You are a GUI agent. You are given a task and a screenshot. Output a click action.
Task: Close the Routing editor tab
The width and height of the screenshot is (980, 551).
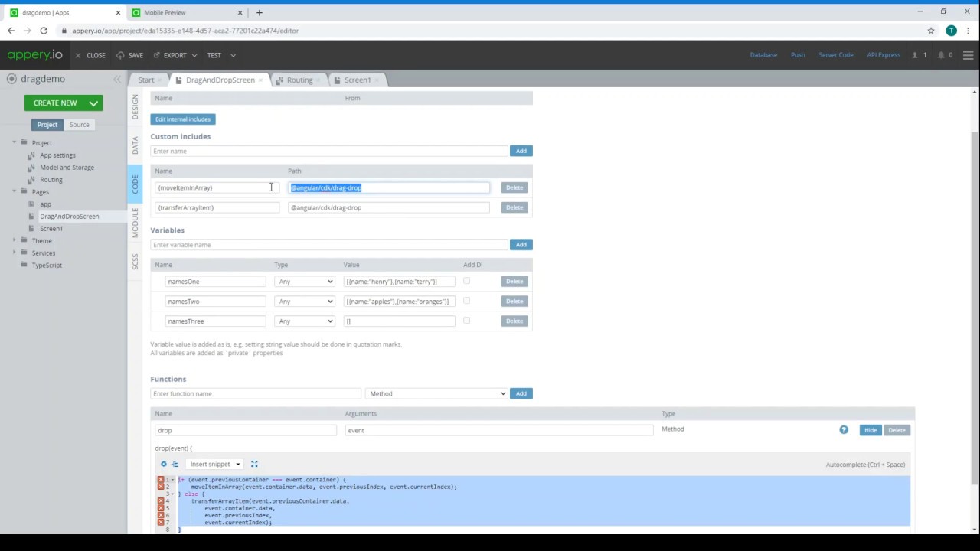pyautogui.click(x=318, y=80)
